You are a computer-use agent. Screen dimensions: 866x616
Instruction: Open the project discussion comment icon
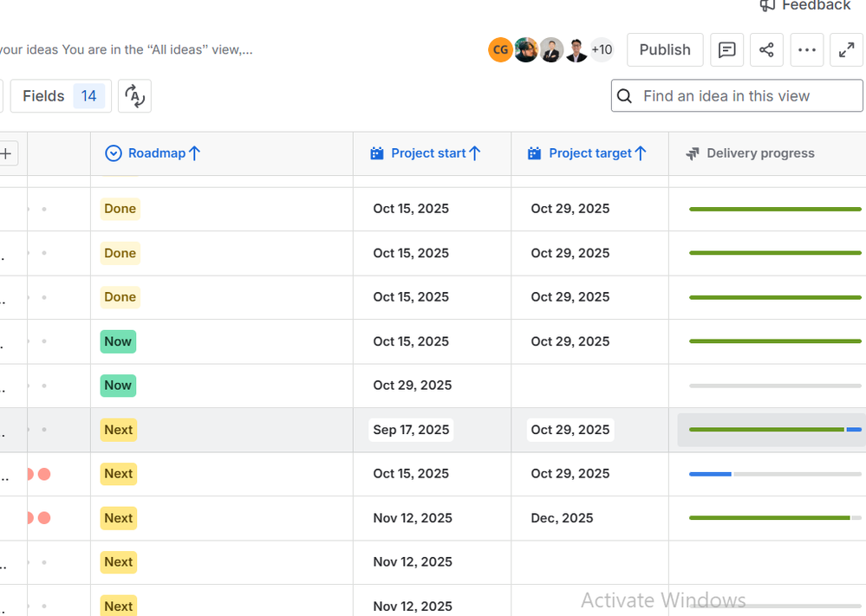(726, 49)
